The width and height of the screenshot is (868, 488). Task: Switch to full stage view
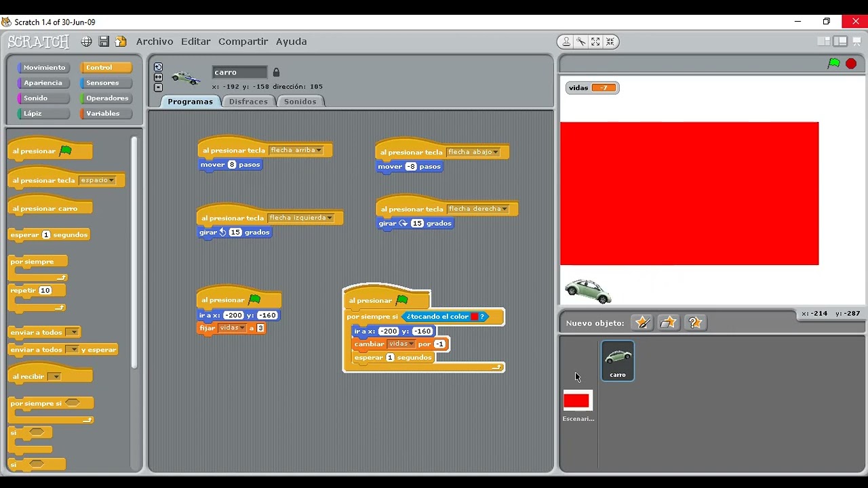tap(840, 41)
